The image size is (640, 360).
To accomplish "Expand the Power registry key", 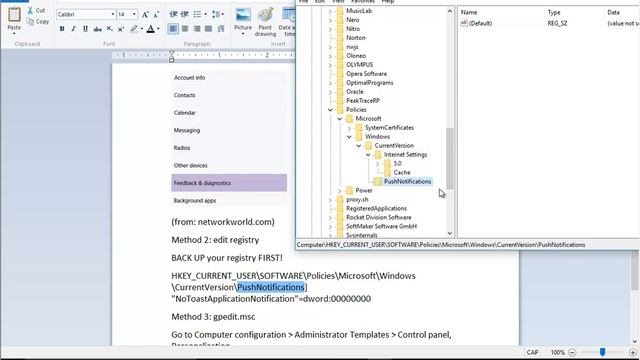I will [x=340, y=191].
